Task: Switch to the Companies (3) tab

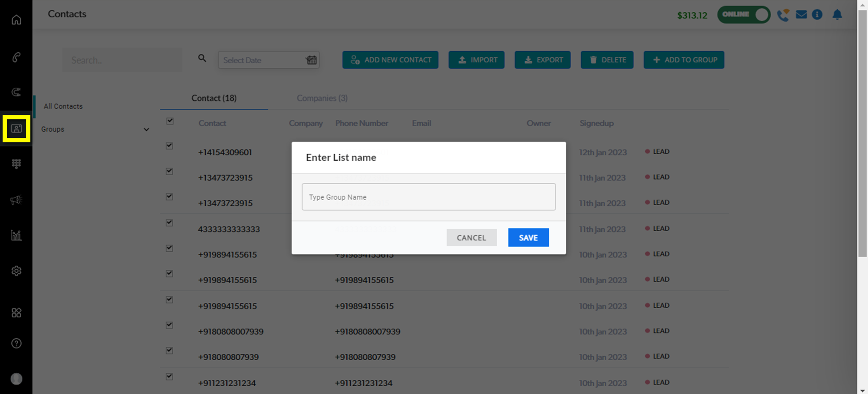Action: 322,98
